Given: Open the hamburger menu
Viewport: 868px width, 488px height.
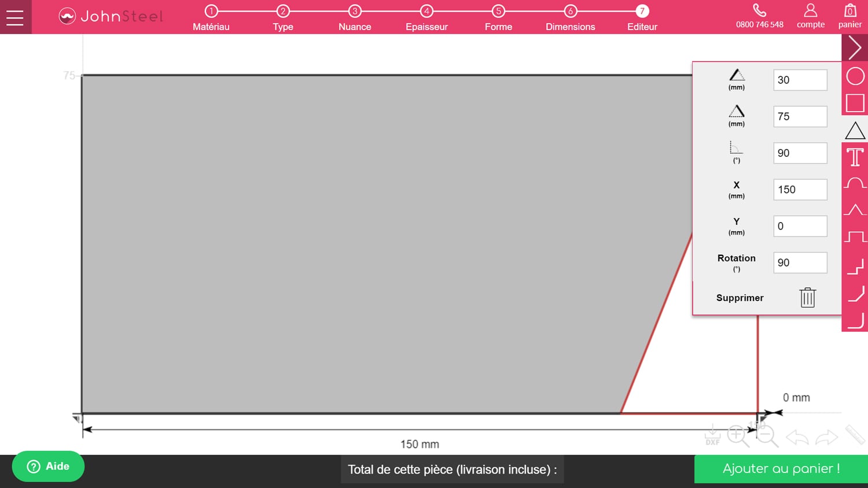Looking at the screenshot, I should (15, 17).
